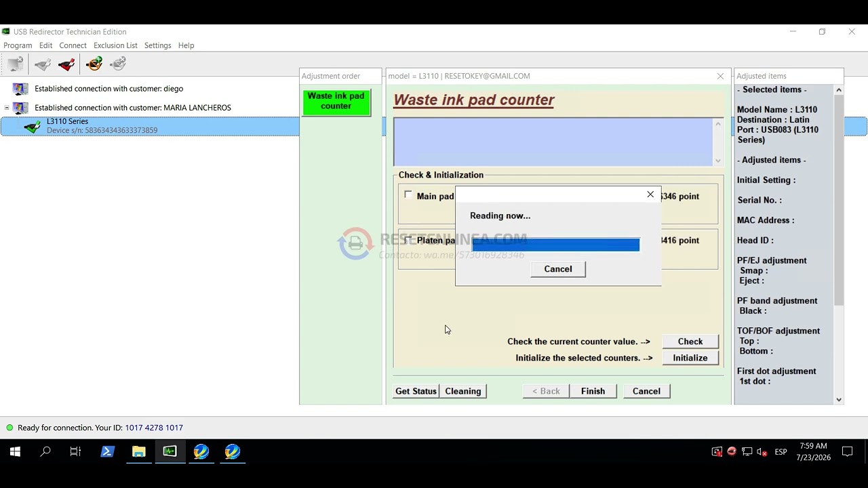The image size is (868, 488).
Task: Click the message box scroll-down arrow
Action: 717,161
